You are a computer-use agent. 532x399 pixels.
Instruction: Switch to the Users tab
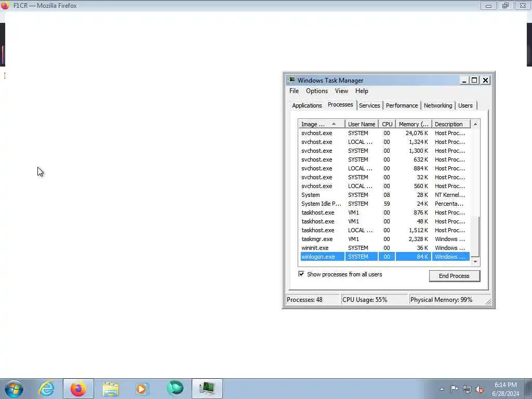(465, 105)
